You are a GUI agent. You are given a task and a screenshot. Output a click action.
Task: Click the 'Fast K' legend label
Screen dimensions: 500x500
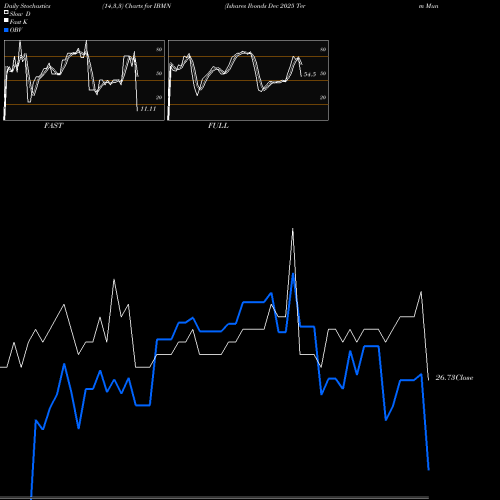19,22
